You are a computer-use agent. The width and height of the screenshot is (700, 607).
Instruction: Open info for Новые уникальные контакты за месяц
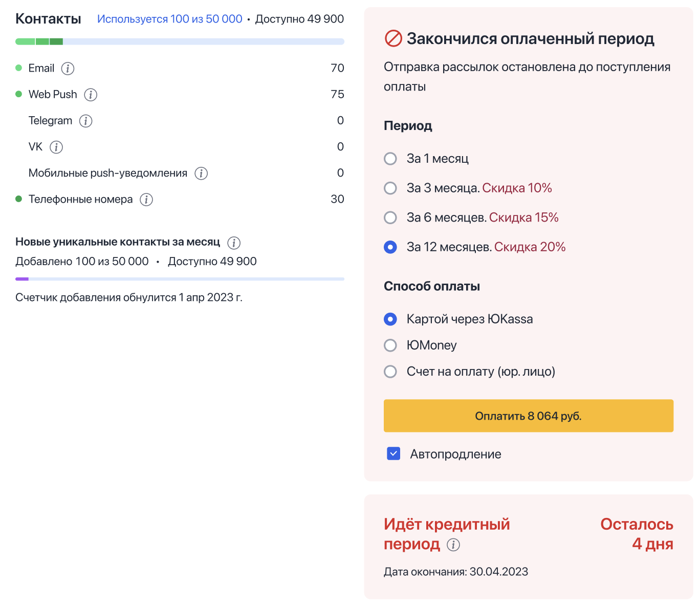pyautogui.click(x=234, y=243)
